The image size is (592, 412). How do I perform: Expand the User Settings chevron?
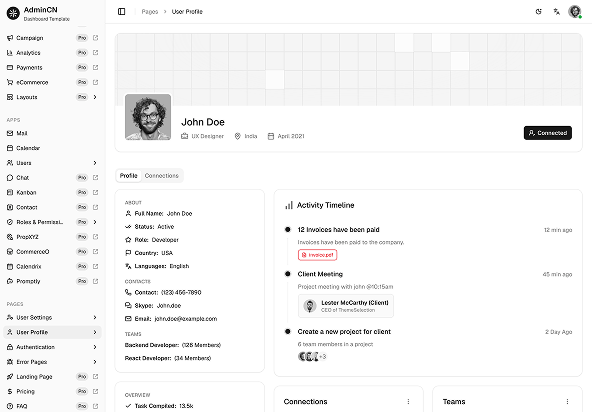pyautogui.click(x=95, y=318)
